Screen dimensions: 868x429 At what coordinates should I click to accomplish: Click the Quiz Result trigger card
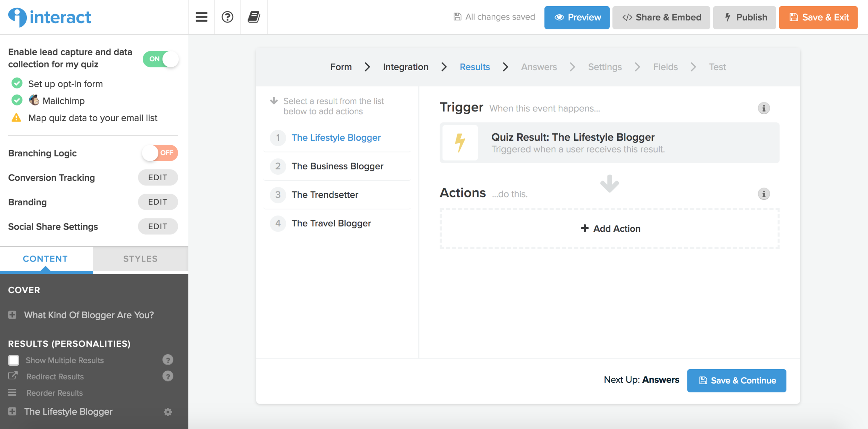point(609,143)
